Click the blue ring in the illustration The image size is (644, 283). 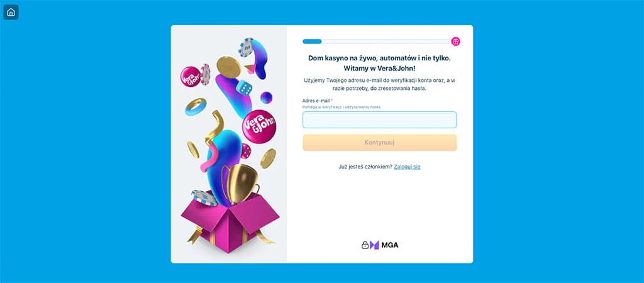(x=195, y=107)
